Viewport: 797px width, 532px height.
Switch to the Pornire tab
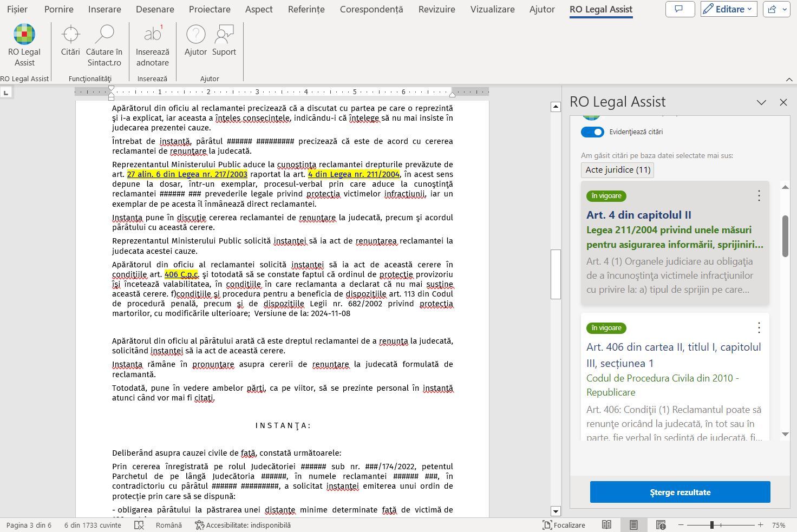[58, 9]
